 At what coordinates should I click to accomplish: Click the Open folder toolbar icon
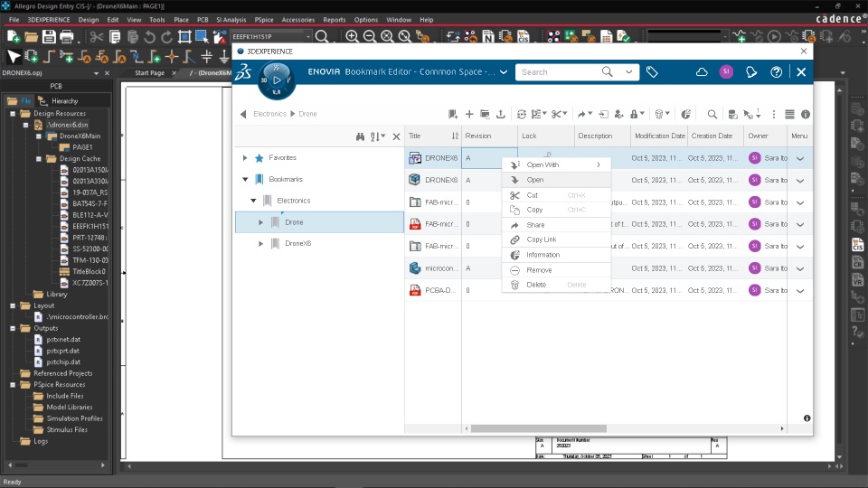click(x=31, y=37)
